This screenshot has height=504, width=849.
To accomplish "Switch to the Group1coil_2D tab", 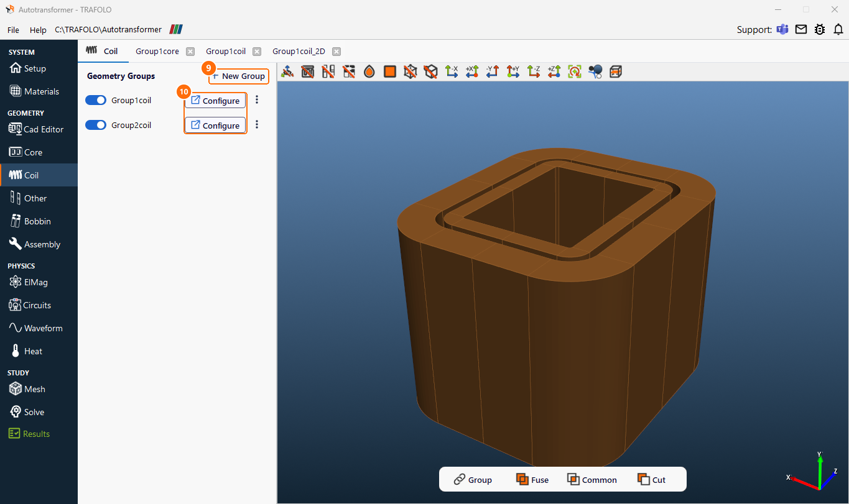I will pos(299,52).
